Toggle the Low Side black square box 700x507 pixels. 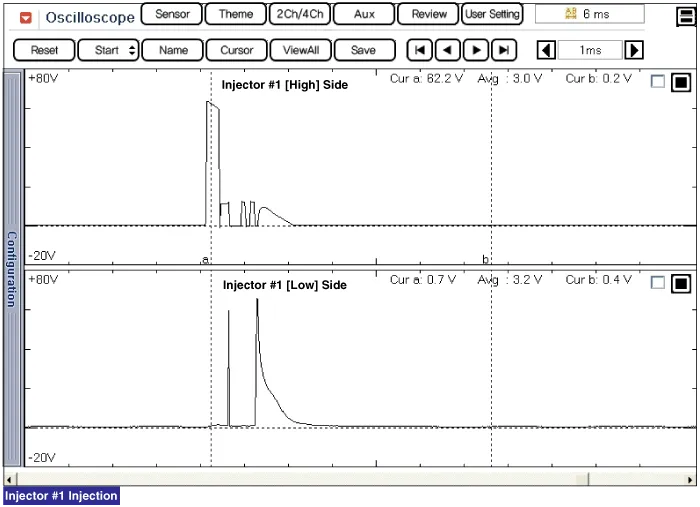coord(680,283)
